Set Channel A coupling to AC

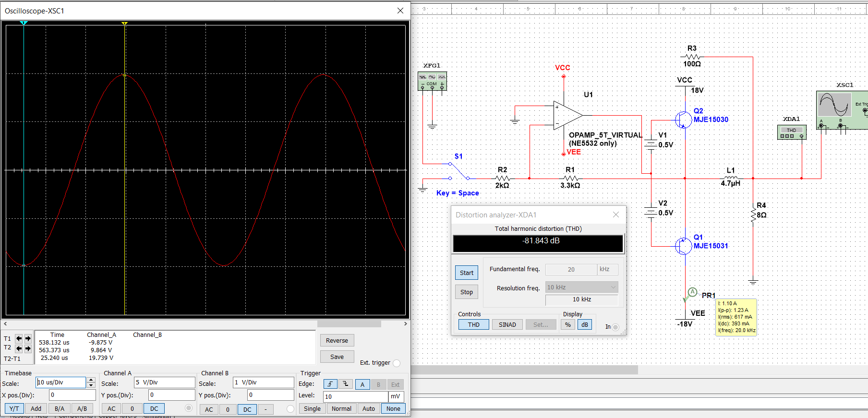pos(111,408)
